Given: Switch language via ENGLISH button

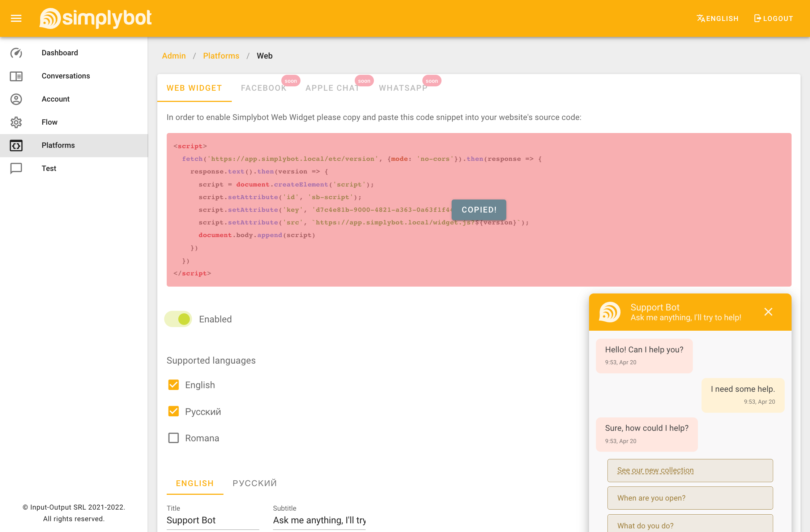Looking at the screenshot, I should (x=717, y=18).
